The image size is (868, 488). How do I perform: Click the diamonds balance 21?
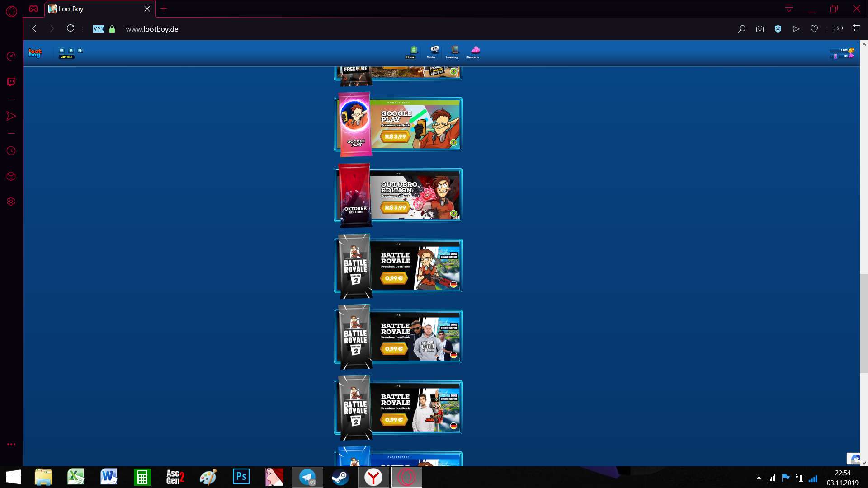pyautogui.click(x=847, y=56)
